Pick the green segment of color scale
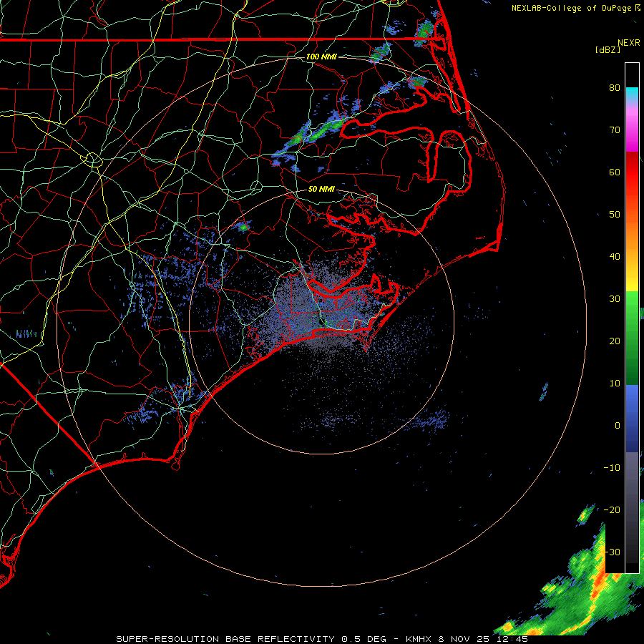This screenshot has height=644, width=644. (x=632, y=338)
